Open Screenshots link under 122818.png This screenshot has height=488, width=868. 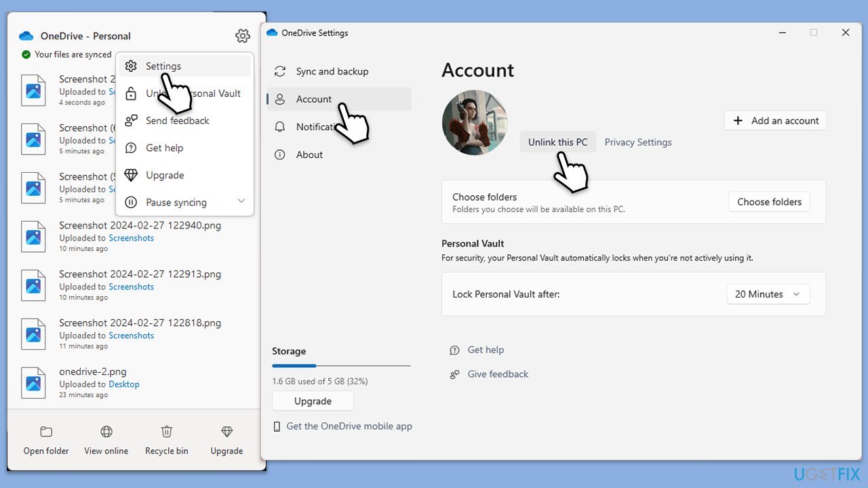(x=131, y=335)
